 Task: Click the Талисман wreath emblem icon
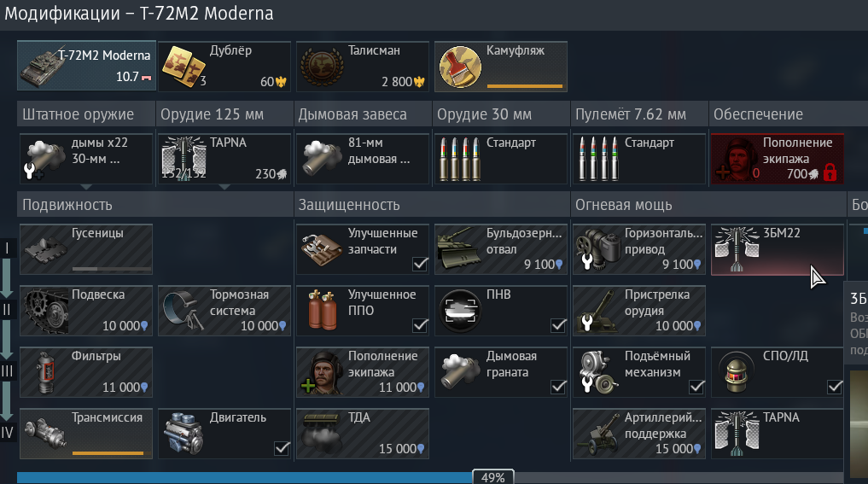tap(322, 67)
